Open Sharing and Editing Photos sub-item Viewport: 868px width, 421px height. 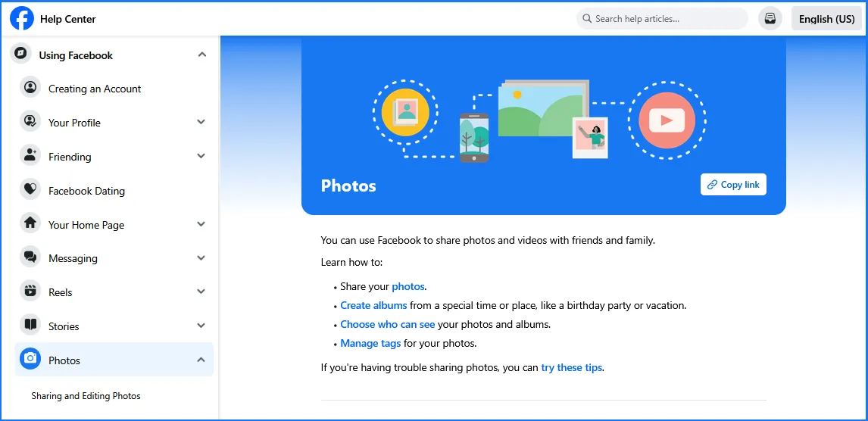(86, 396)
